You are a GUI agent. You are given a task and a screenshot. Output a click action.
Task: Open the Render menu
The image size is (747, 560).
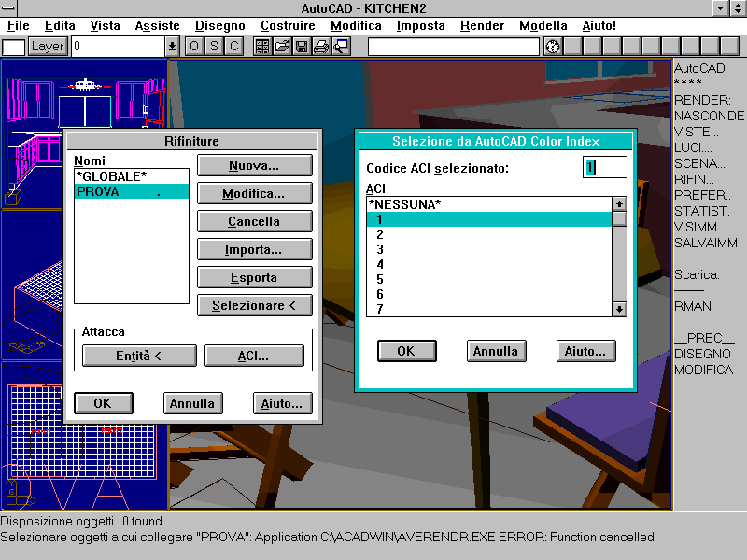point(482,25)
